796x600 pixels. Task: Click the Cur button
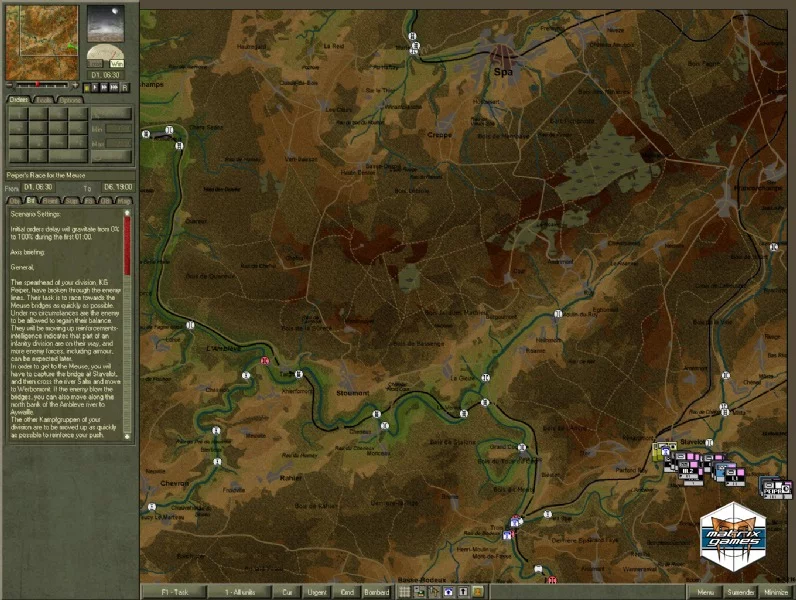(287, 592)
